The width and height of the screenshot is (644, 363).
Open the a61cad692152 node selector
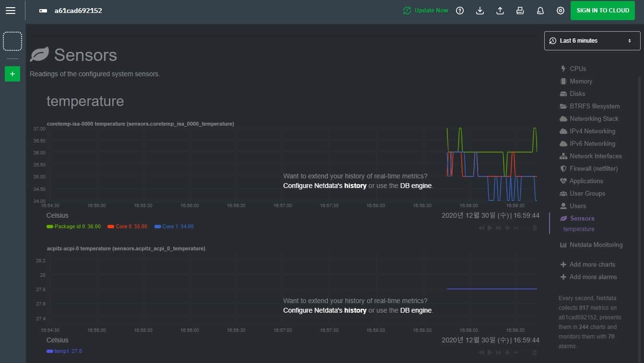(78, 11)
